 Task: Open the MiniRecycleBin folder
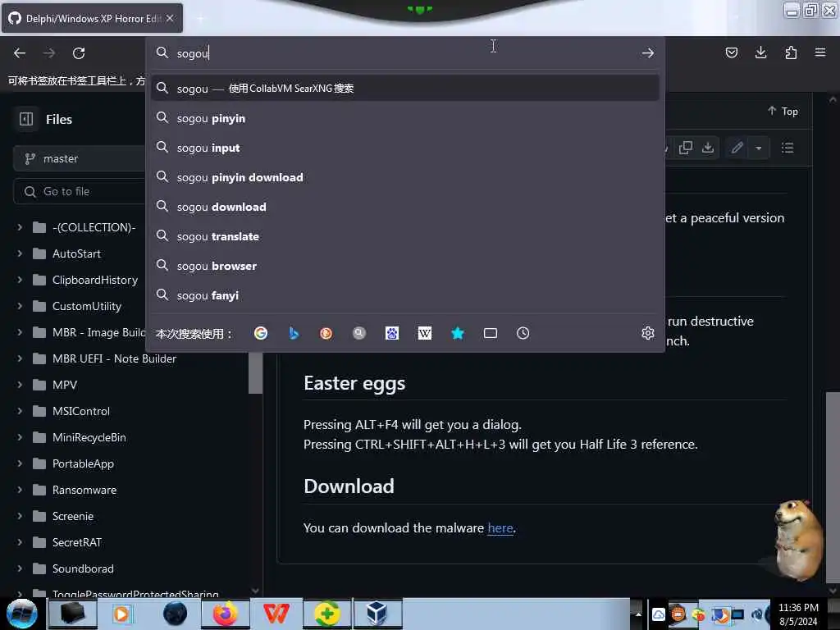[89, 437]
